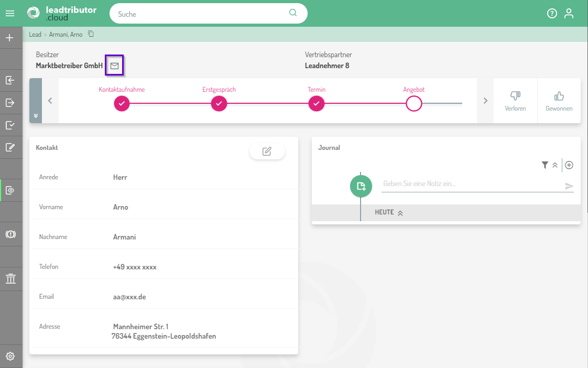Open the hamburger menu
Screen dimensions: 588x368
10,14
